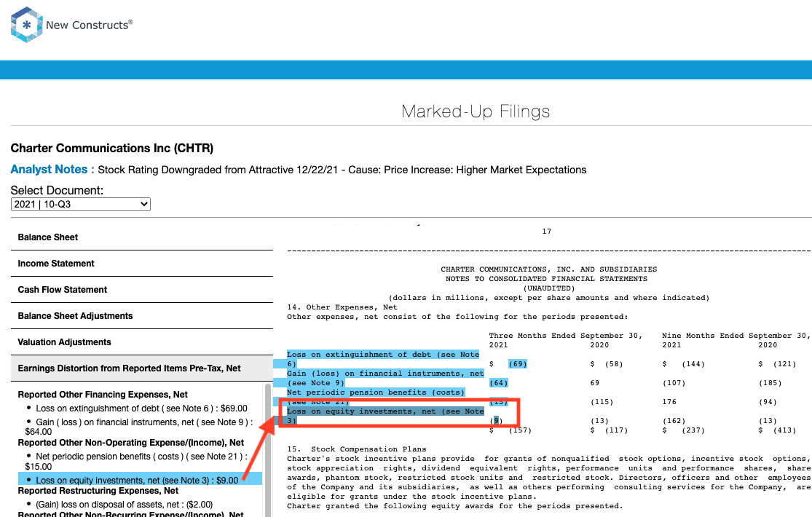Click Nine Months Ended September 30 column header
The image size is (812, 517).
point(736,336)
